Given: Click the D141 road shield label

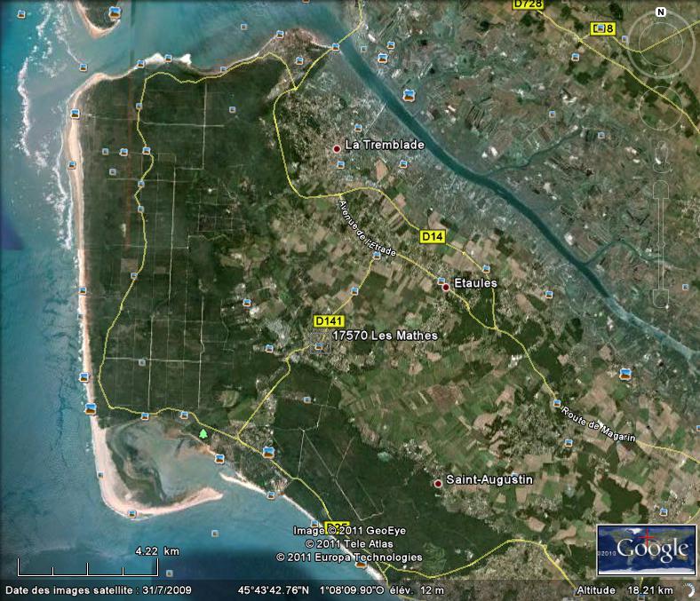Looking at the screenshot, I should pos(329,320).
